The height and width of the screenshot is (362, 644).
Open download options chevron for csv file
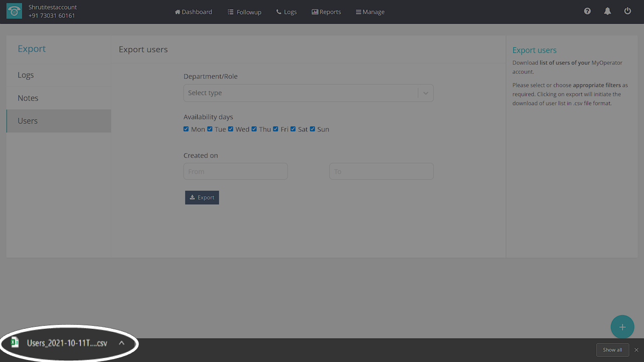point(121,343)
